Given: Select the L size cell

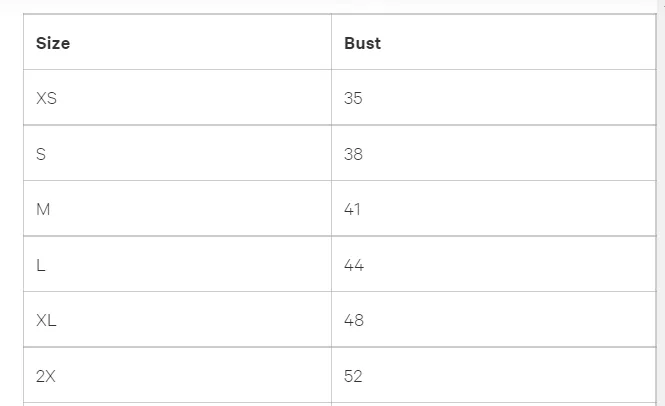Looking at the screenshot, I should click(40, 265).
